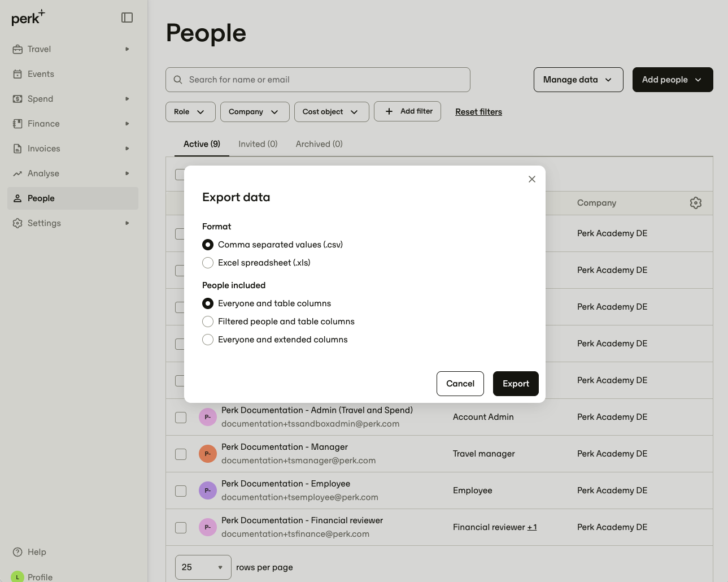Click avatar of Perk Documentation - Manager
This screenshot has width=728, height=582.
click(x=208, y=454)
